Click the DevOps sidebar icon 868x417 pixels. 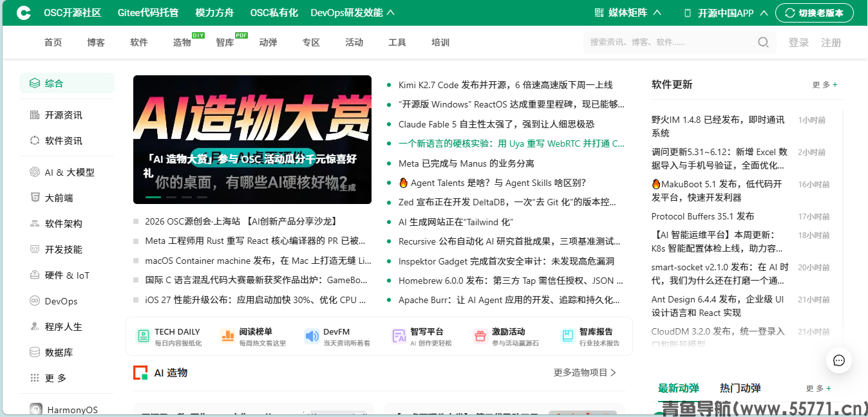(35, 301)
